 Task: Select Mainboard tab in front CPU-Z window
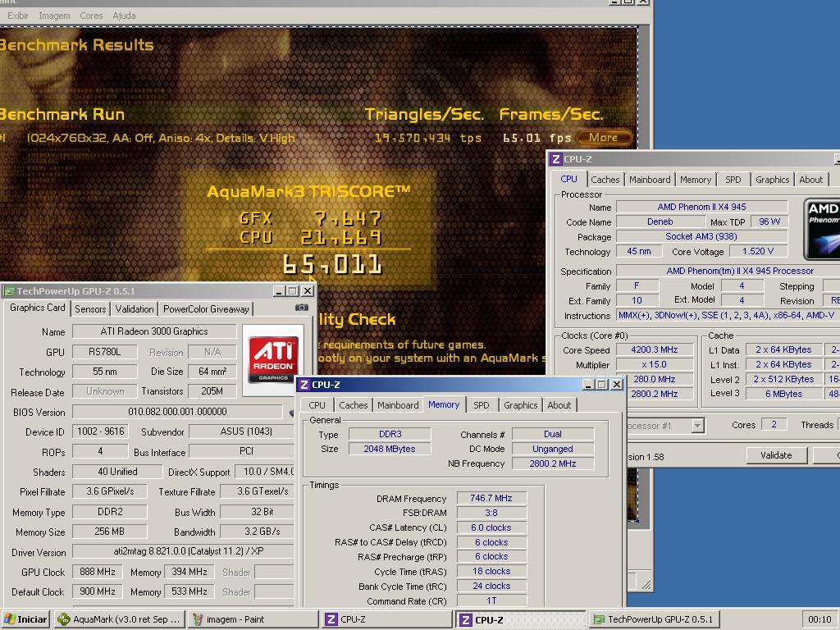click(398, 405)
